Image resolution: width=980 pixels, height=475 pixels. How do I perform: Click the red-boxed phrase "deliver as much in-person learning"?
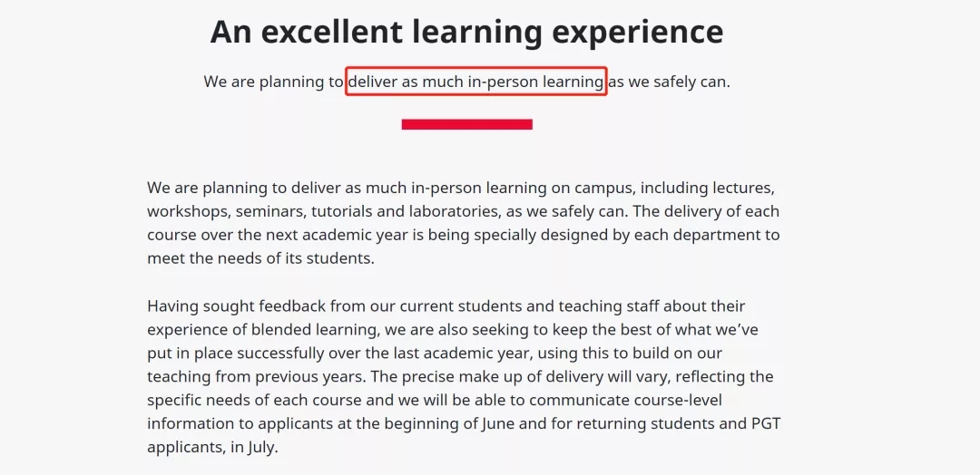click(476, 82)
